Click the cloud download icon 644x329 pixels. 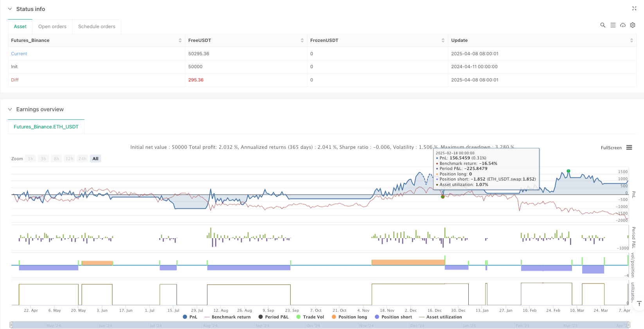pyautogui.click(x=622, y=25)
